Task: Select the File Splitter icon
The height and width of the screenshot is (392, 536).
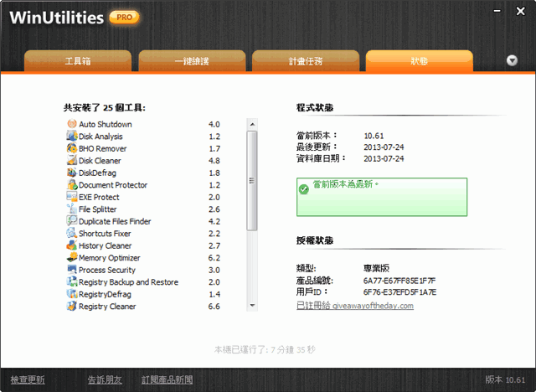Action: pyautogui.click(x=72, y=209)
